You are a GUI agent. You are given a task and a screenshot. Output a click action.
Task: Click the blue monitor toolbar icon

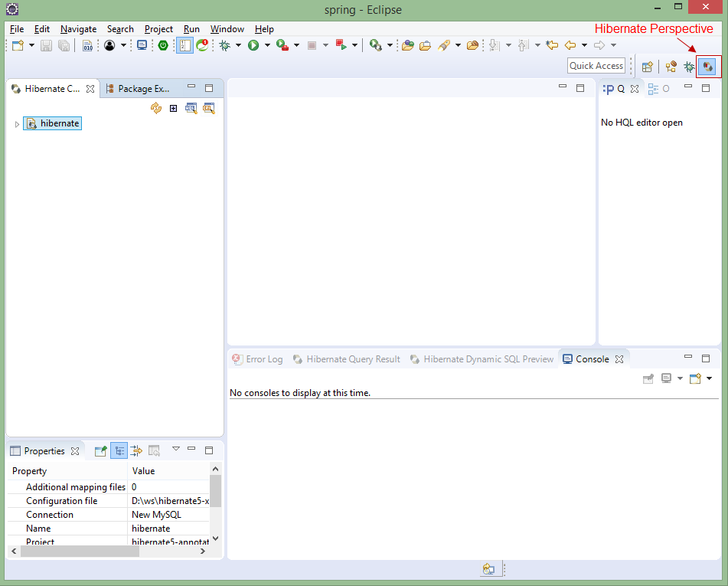(142, 45)
